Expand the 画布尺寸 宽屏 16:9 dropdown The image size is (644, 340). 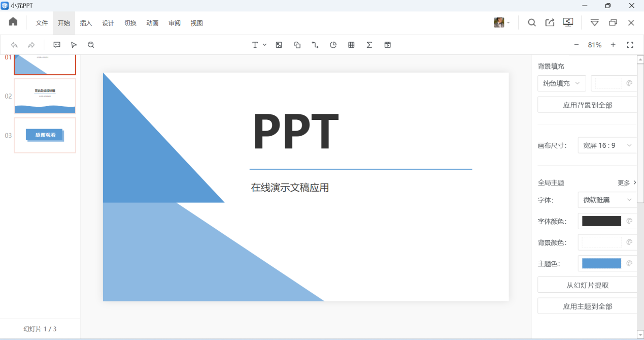[607, 145]
